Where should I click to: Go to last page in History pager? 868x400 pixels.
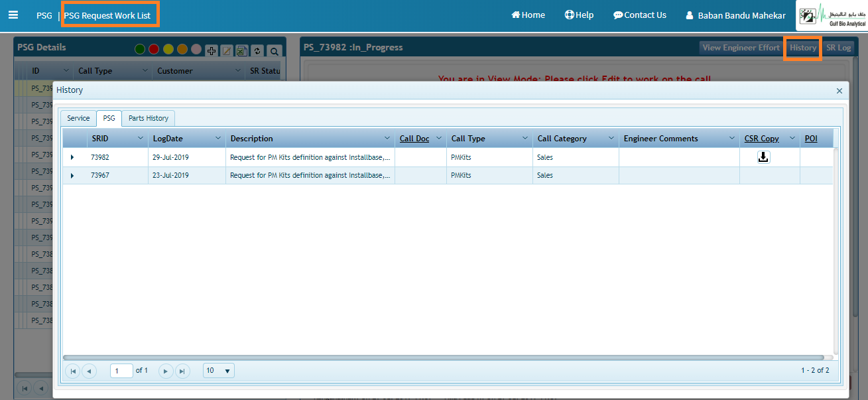pyautogui.click(x=182, y=371)
